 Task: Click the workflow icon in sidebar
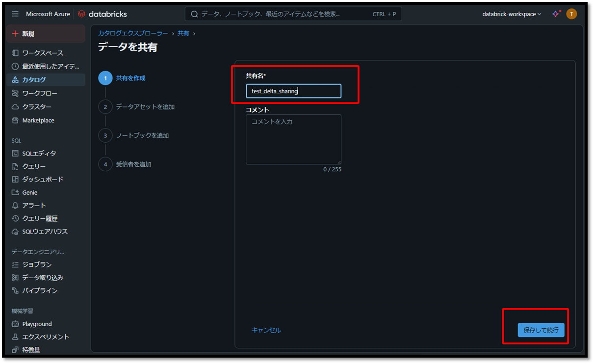click(15, 93)
